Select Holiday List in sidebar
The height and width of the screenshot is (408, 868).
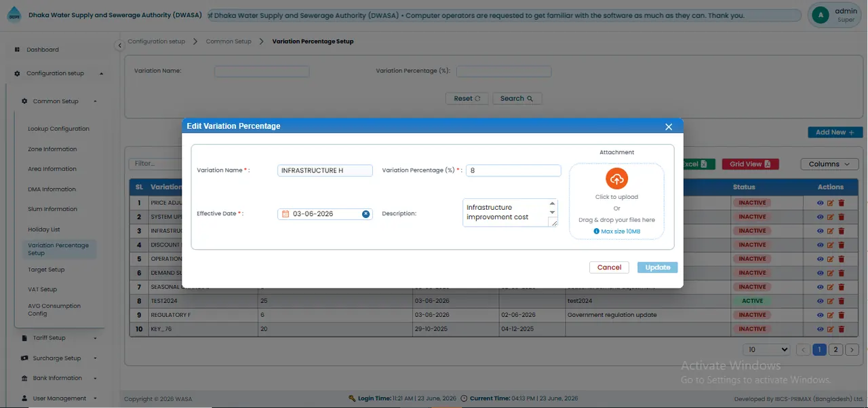tap(44, 229)
